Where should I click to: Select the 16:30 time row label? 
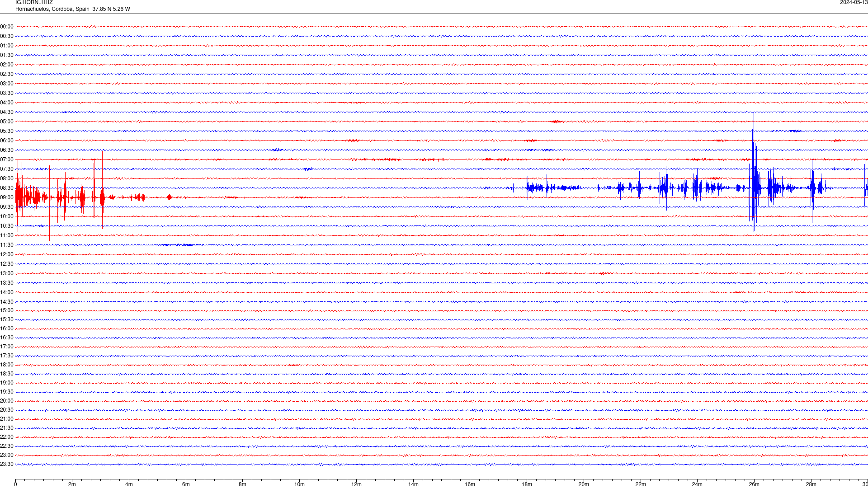click(x=7, y=338)
